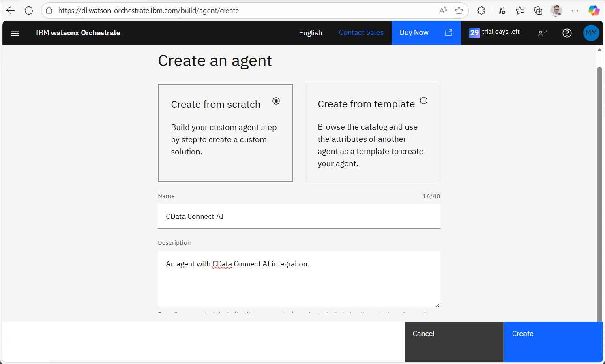Reload the page with refresh icon
Viewport: 605px width, 364px height.
click(x=29, y=11)
